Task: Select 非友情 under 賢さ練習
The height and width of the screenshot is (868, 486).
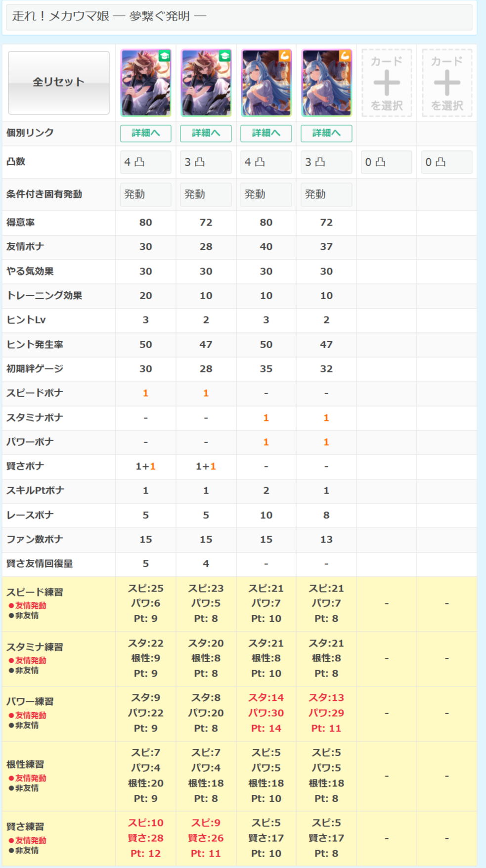Action: click(x=23, y=851)
